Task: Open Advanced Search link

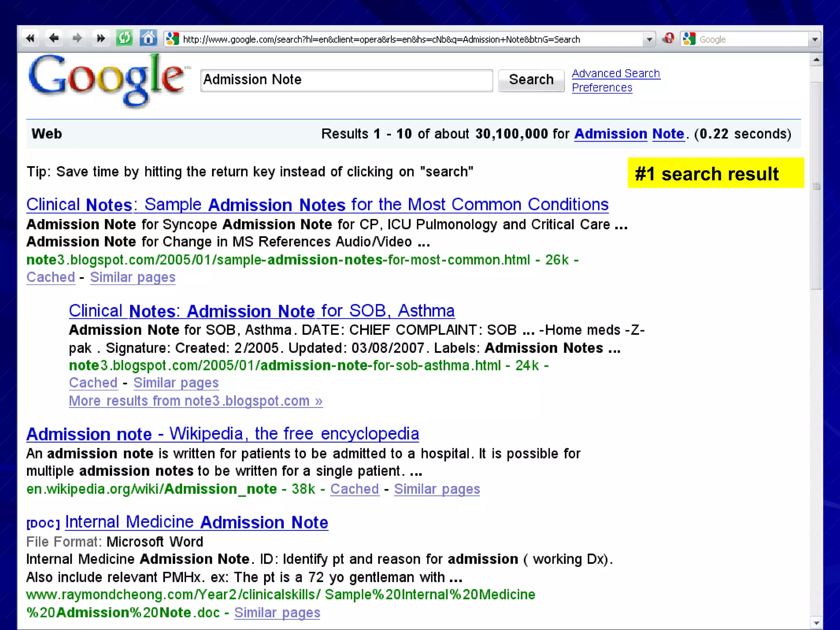Action: coord(616,73)
